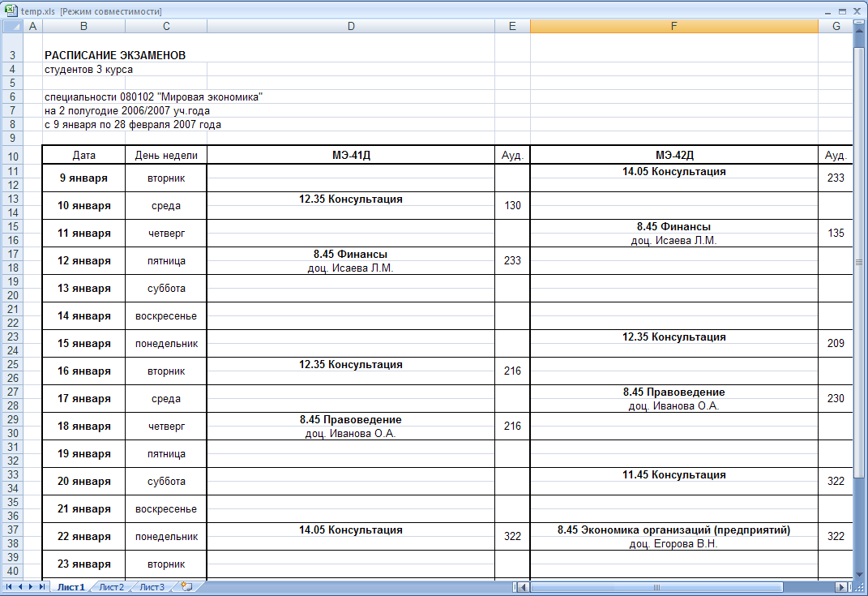868x596 pixels.
Task: Close the temp.xls workbook window
Action: [857, 11]
